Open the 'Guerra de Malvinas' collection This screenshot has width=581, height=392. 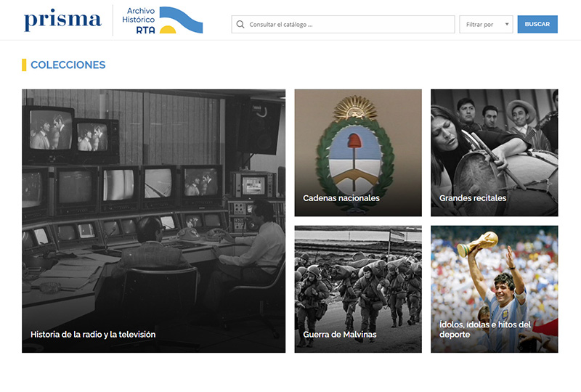[x=358, y=289]
